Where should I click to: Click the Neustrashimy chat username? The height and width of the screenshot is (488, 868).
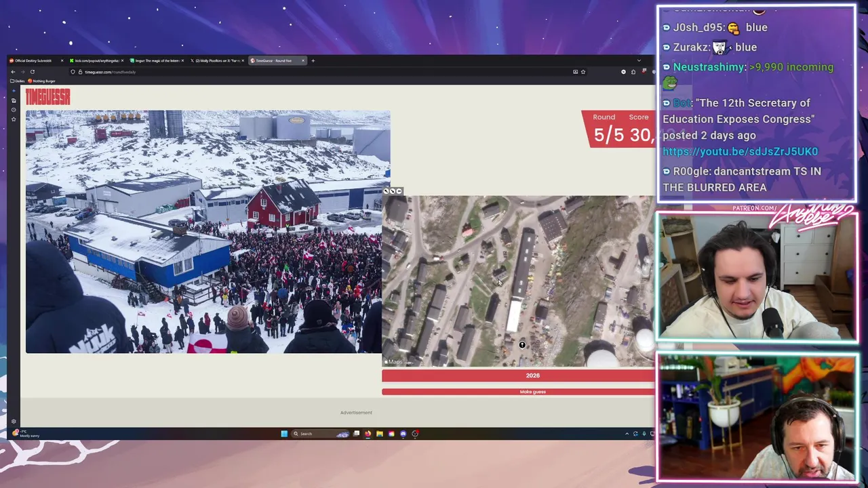[709, 67]
